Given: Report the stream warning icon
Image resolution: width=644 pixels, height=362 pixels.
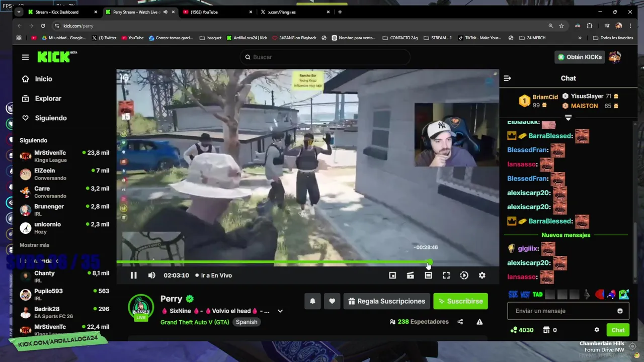Looking at the screenshot, I should 479,322.
